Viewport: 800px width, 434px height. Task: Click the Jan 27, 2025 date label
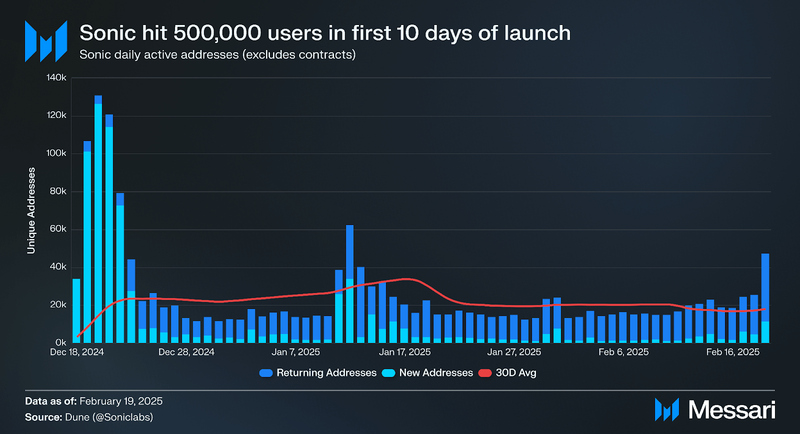514,352
